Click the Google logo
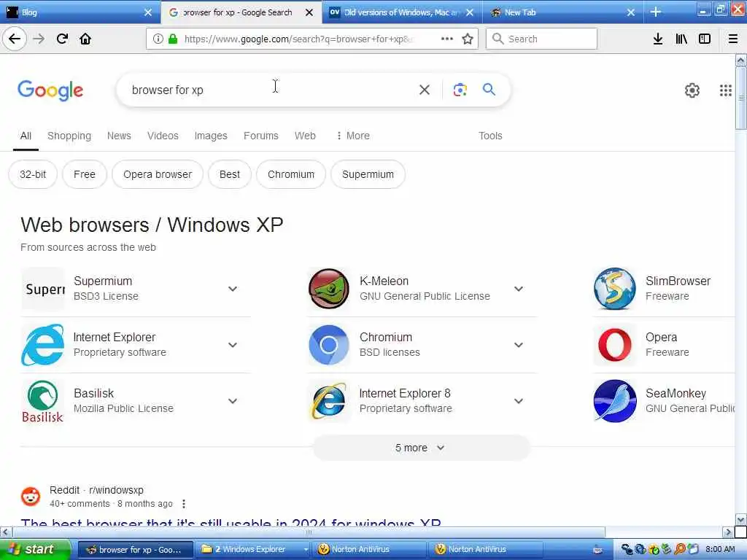Screen dimensions: 747x560 coord(50,90)
